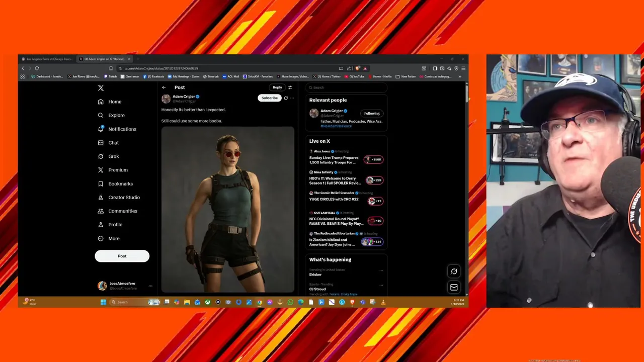This screenshot has height=362, width=644.
Task: Show more bookmarks chevron at bar end
Action: tap(460, 76)
